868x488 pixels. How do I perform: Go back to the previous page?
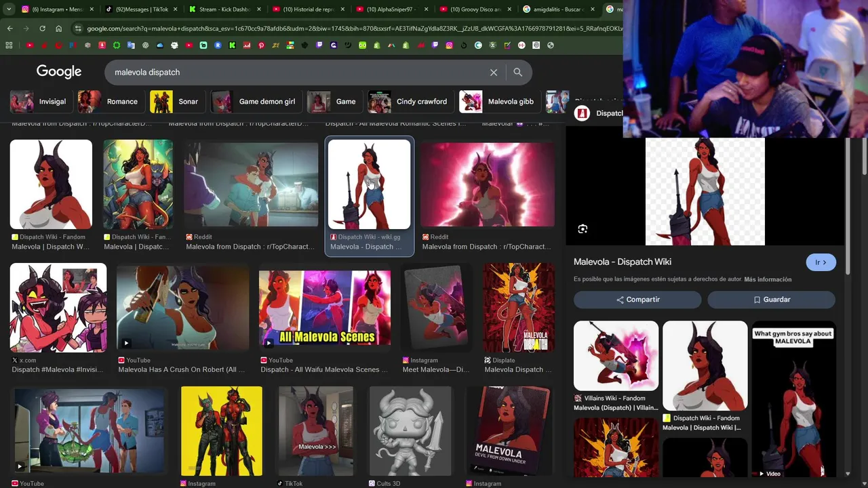9,28
